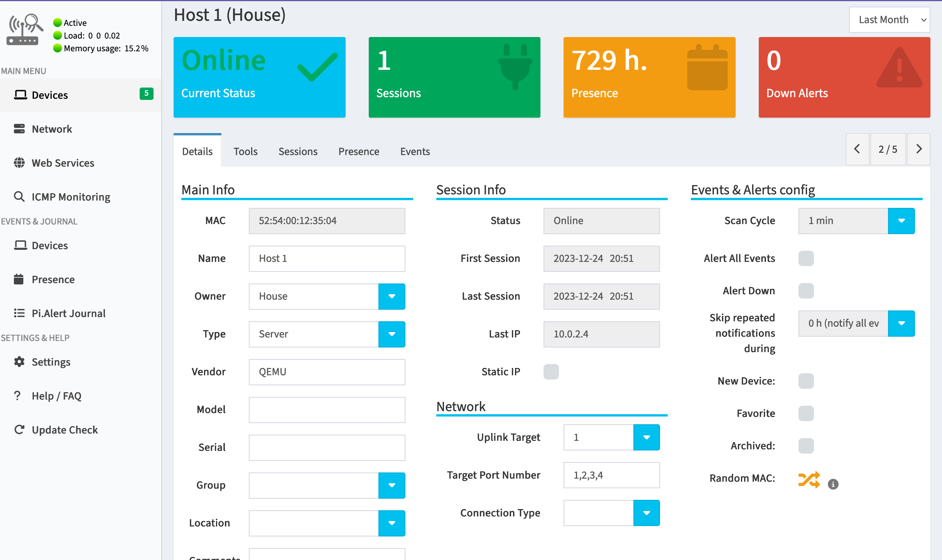Open the Last Month period selector
The height and width of the screenshot is (560, 942).
pos(889,20)
